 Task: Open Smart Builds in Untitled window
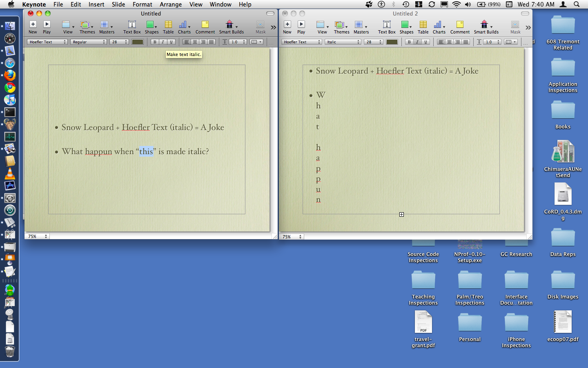[x=231, y=27]
